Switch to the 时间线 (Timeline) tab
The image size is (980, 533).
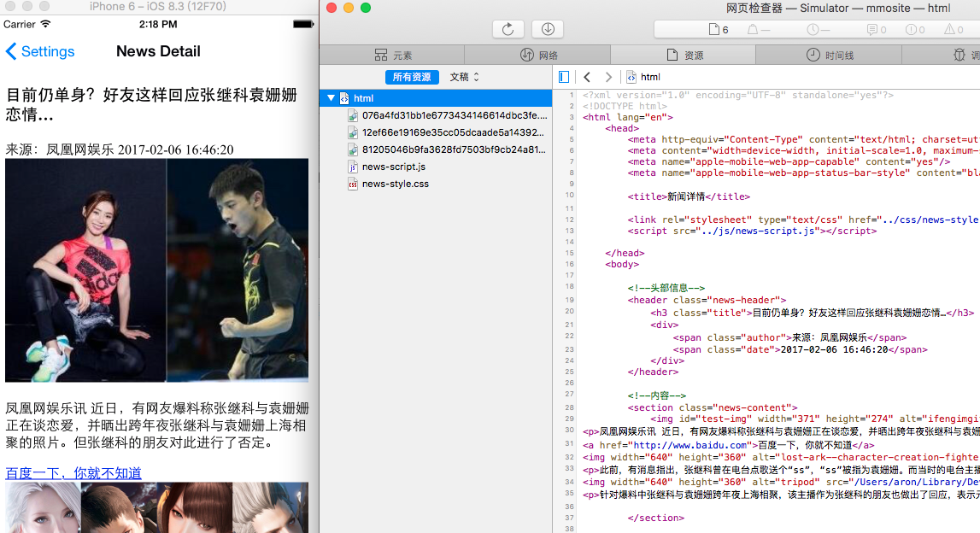pyautogui.click(x=829, y=55)
